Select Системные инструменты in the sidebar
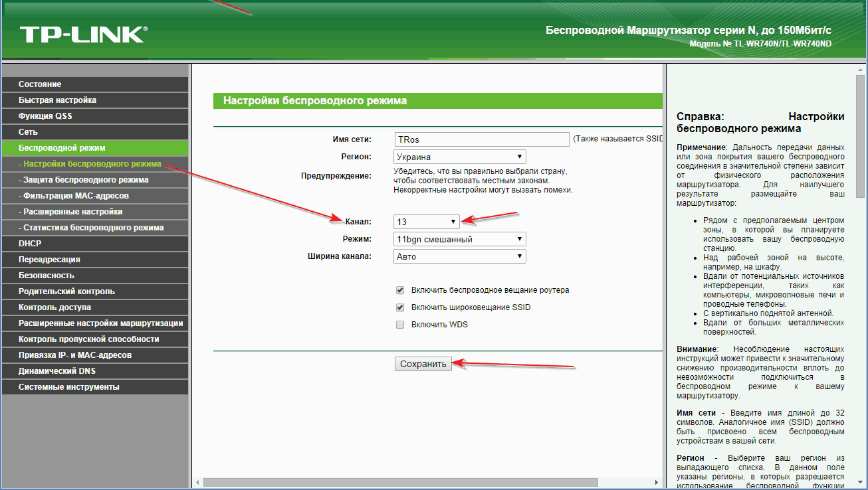The height and width of the screenshot is (490, 868). 69,387
